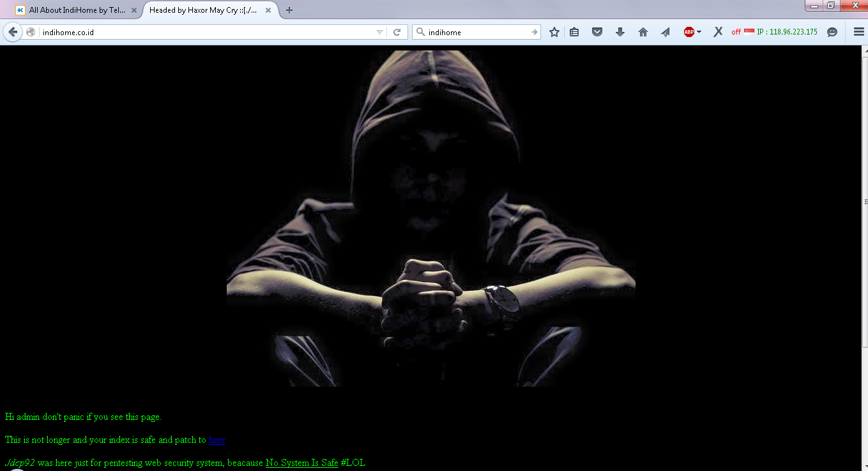Reload the current page
This screenshot has width=868, height=471.
[397, 32]
